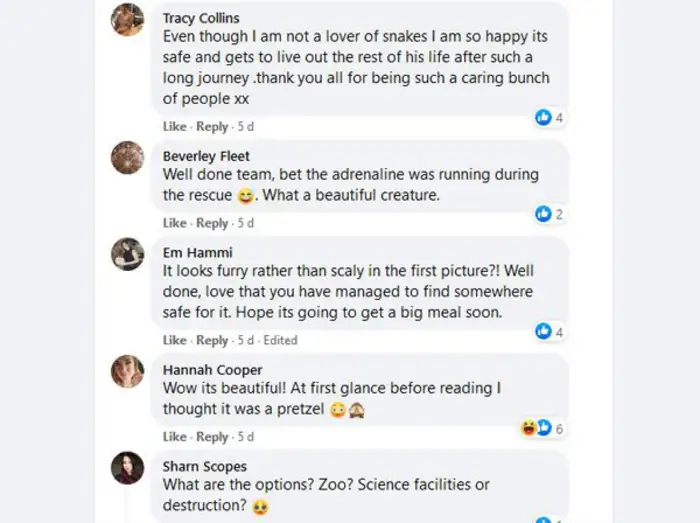
Task: Open Em Hammi's profile picture
Action: [127, 254]
